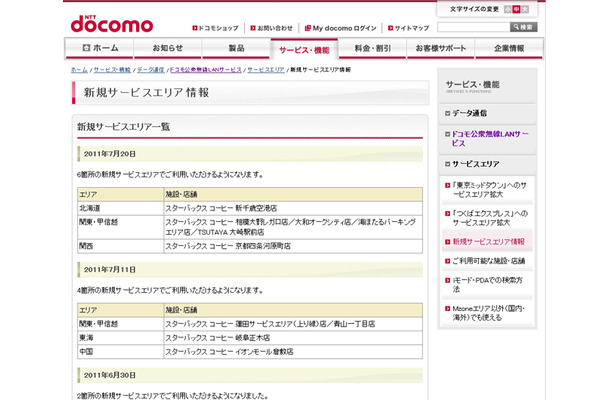The height and width of the screenshot is (400, 610).
Task: Click サービスエリア breadcrumb link
Action: (266, 70)
